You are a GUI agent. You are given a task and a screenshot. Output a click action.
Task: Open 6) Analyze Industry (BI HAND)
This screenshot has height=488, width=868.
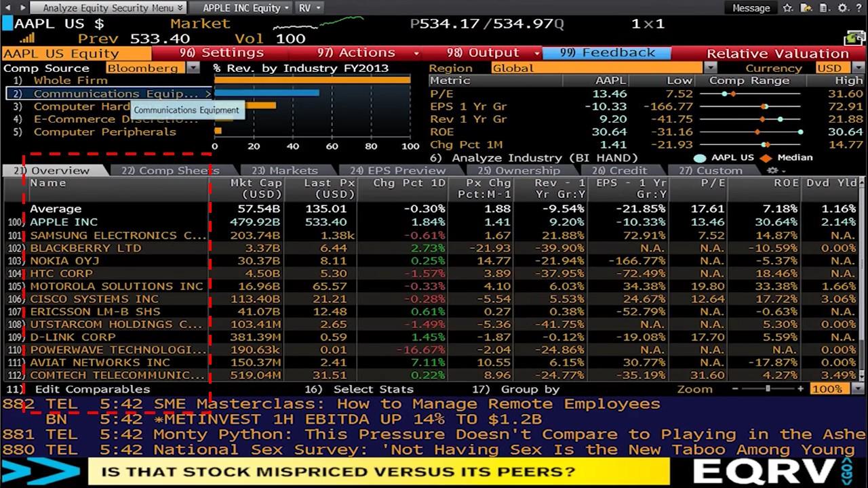pyautogui.click(x=534, y=157)
